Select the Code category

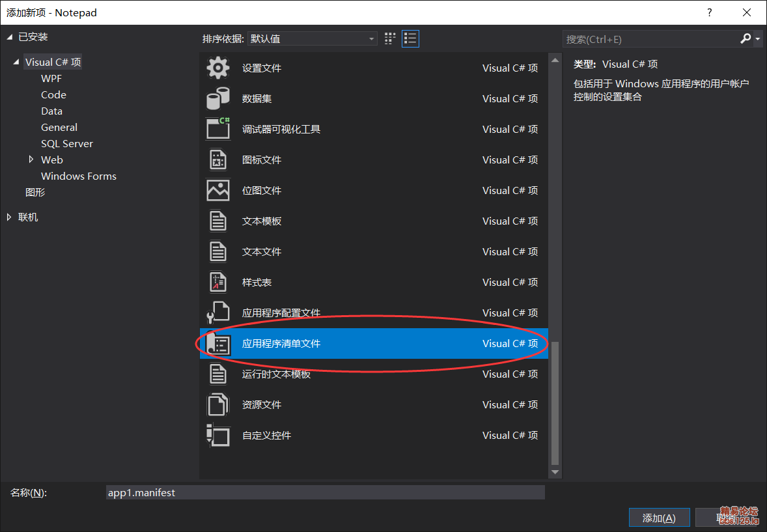point(53,94)
